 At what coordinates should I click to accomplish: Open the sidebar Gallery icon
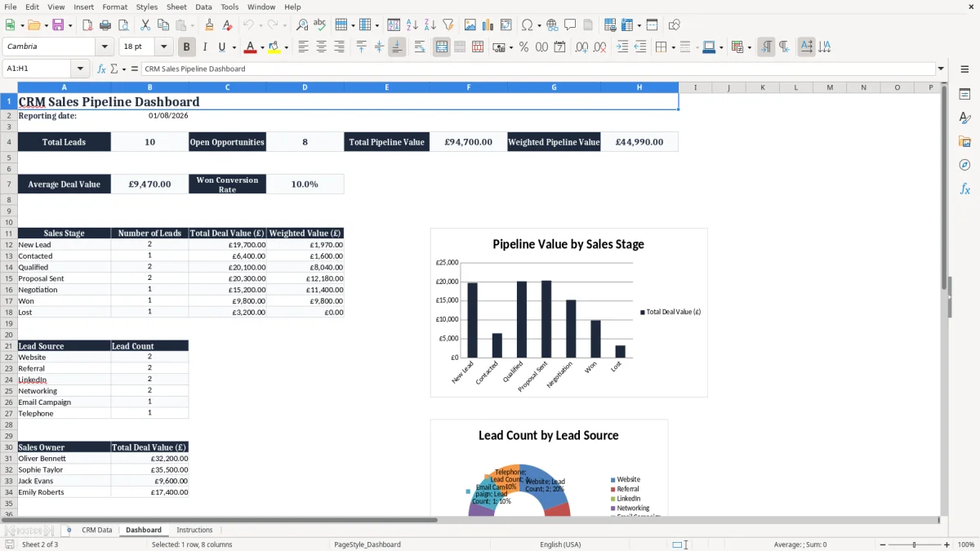(964, 141)
